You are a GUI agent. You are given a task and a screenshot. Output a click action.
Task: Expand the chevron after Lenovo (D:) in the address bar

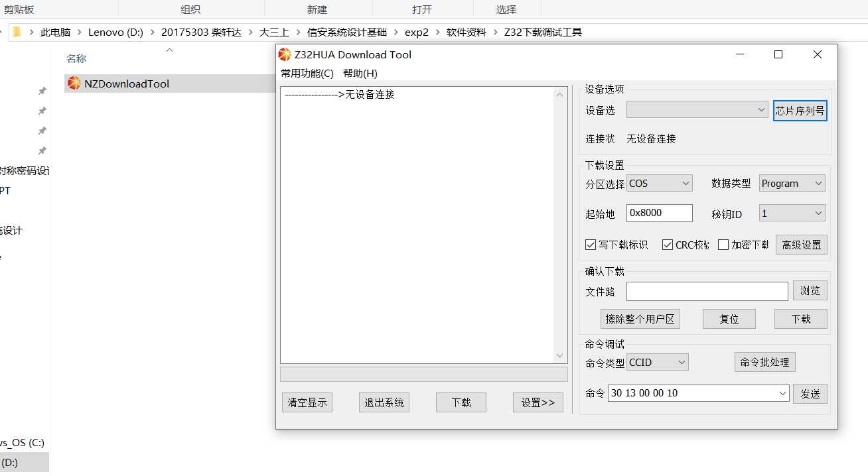point(152,32)
